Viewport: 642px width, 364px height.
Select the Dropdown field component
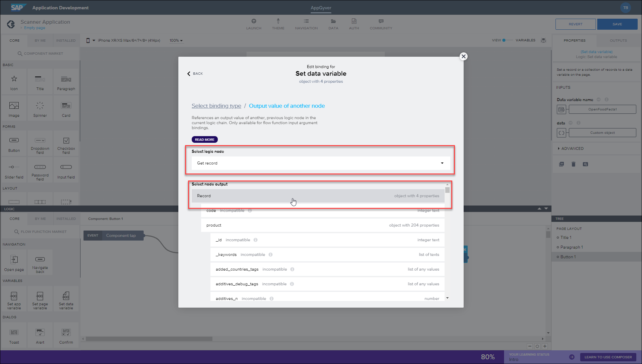[x=40, y=144]
